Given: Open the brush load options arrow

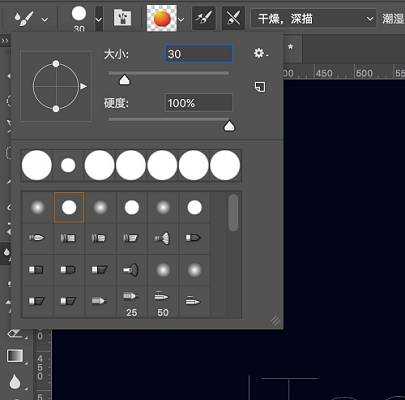Looking at the screenshot, I should tap(181, 20).
